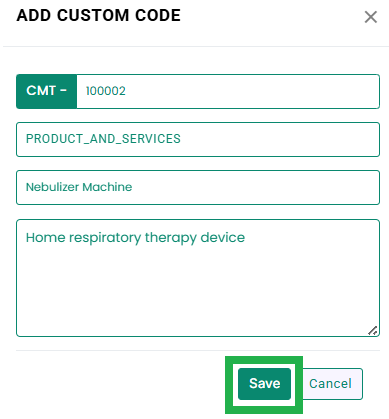Click the ADD CUSTOM CODE heading
Screen dimensions: 389x419
click(99, 16)
